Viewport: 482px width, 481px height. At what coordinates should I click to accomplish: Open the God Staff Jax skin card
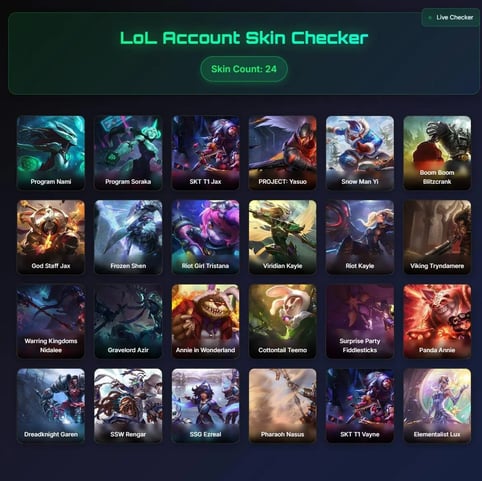point(51,237)
